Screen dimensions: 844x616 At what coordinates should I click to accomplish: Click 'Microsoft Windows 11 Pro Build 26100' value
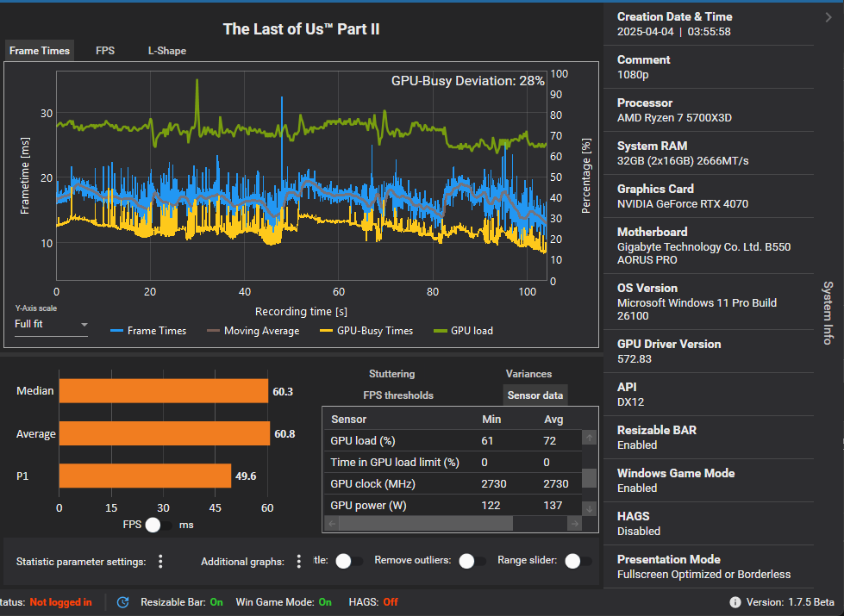tap(697, 309)
